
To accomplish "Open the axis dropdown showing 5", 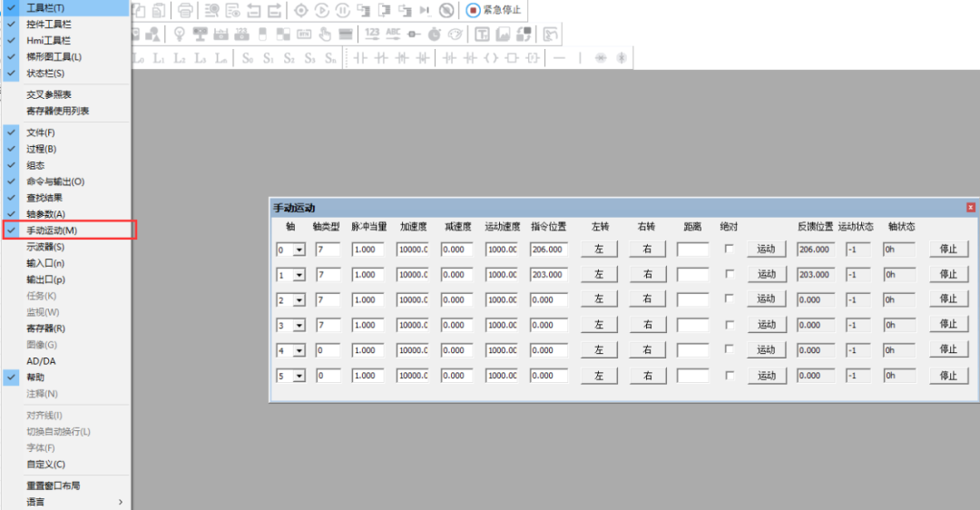I will pos(299,377).
